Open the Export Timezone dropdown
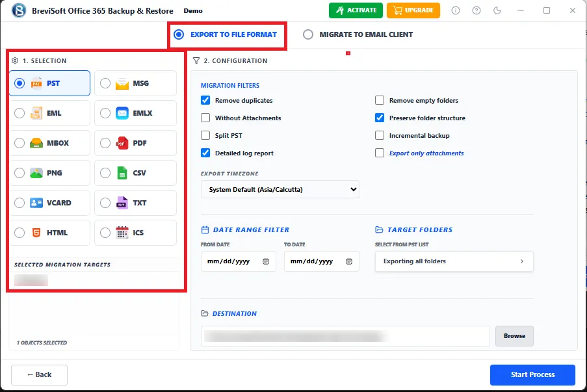This screenshot has width=587, height=392. (x=280, y=189)
